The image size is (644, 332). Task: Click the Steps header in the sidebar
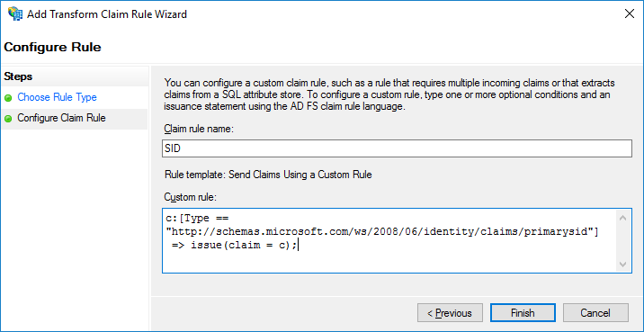(x=18, y=76)
